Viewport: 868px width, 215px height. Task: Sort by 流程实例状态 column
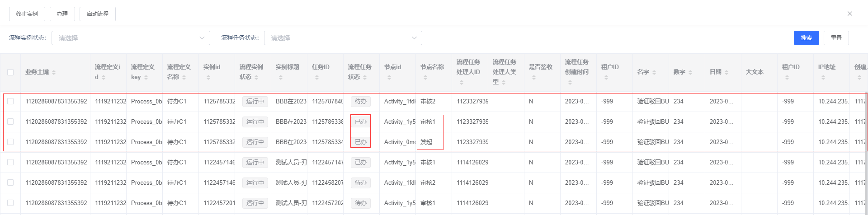coord(256,77)
